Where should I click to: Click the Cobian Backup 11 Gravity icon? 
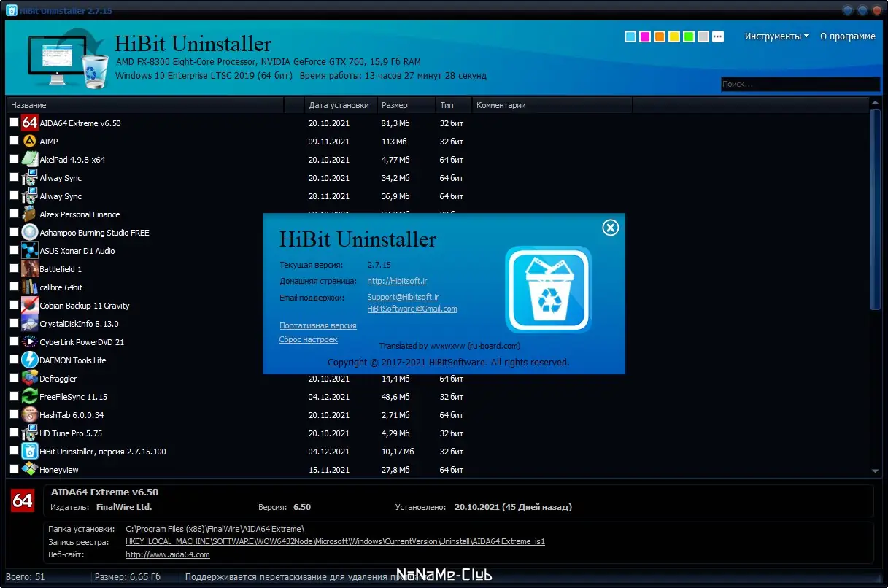click(29, 305)
